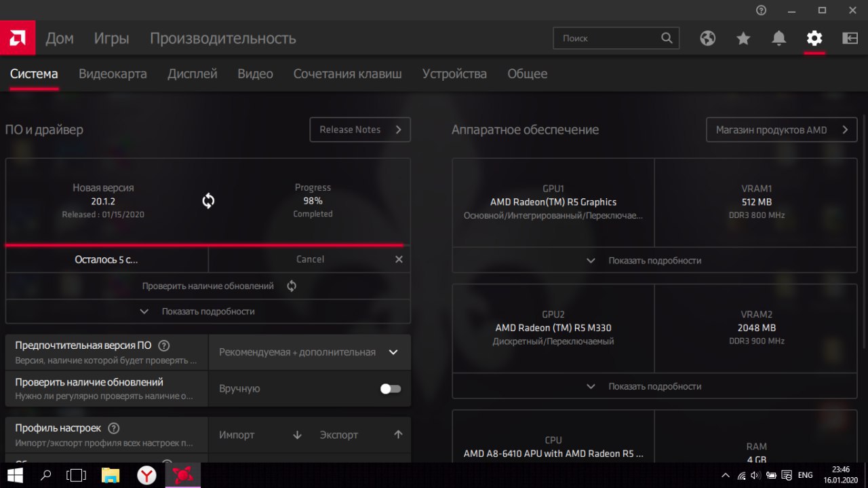Click the search magnifier icon

pos(667,38)
